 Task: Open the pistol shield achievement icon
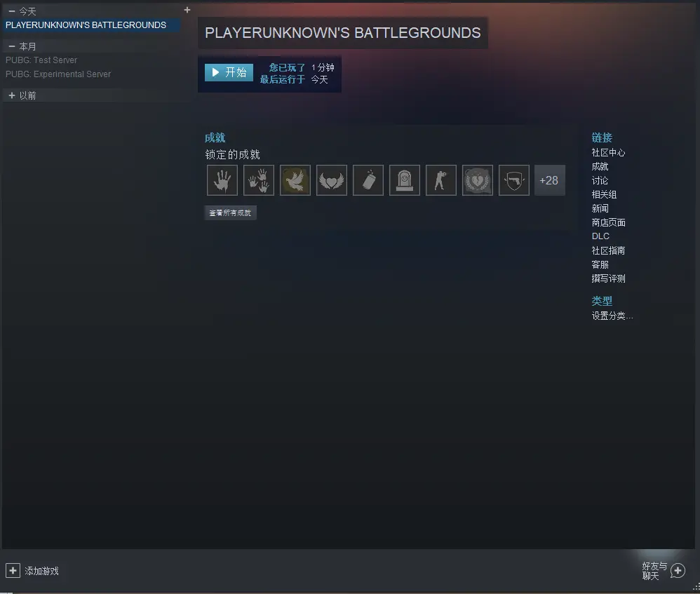tap(514, 180)
